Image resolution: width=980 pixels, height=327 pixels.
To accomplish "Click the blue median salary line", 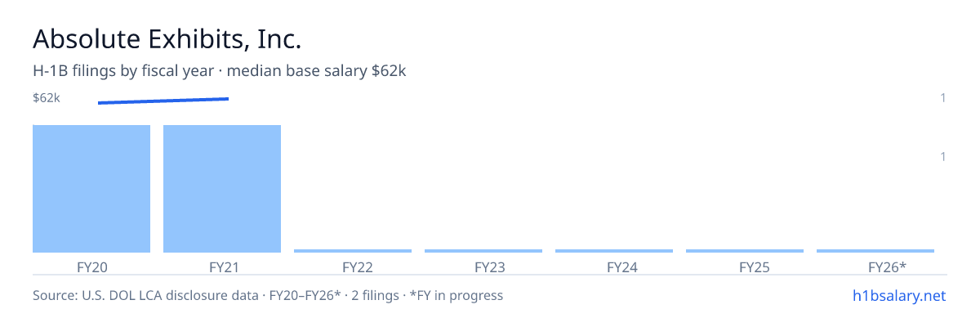I will pyautogui.click(x=163, y=101).
